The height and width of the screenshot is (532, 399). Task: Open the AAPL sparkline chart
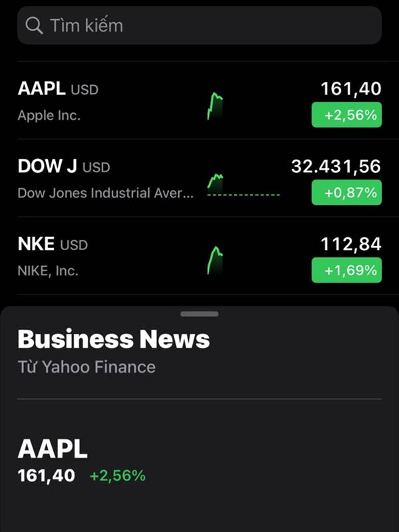point(215,106)
